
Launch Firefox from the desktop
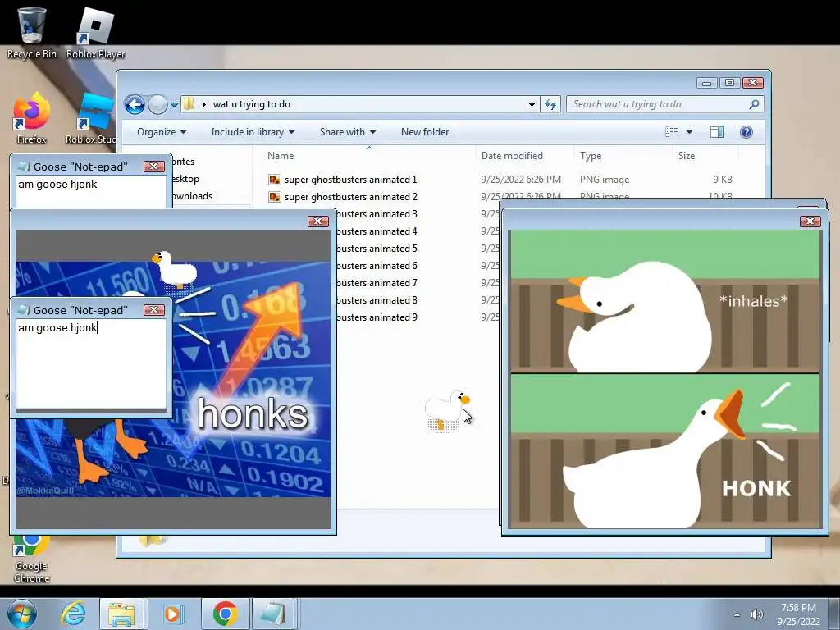click(32, 119)
